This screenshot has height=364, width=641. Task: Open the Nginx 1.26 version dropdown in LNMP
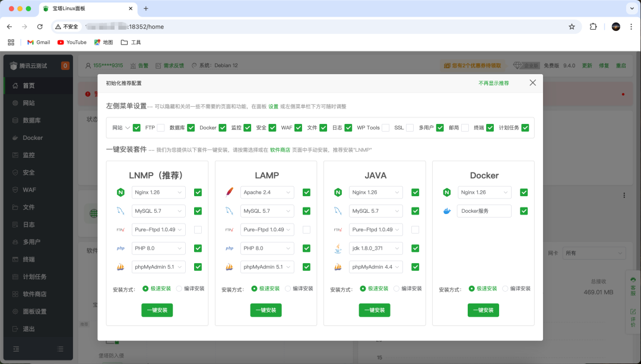pos(160,193)
